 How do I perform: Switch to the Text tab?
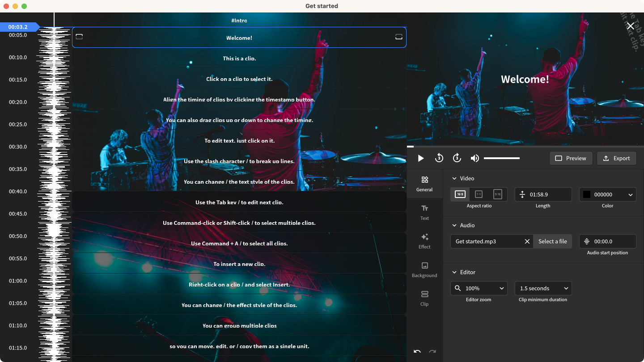424,212
